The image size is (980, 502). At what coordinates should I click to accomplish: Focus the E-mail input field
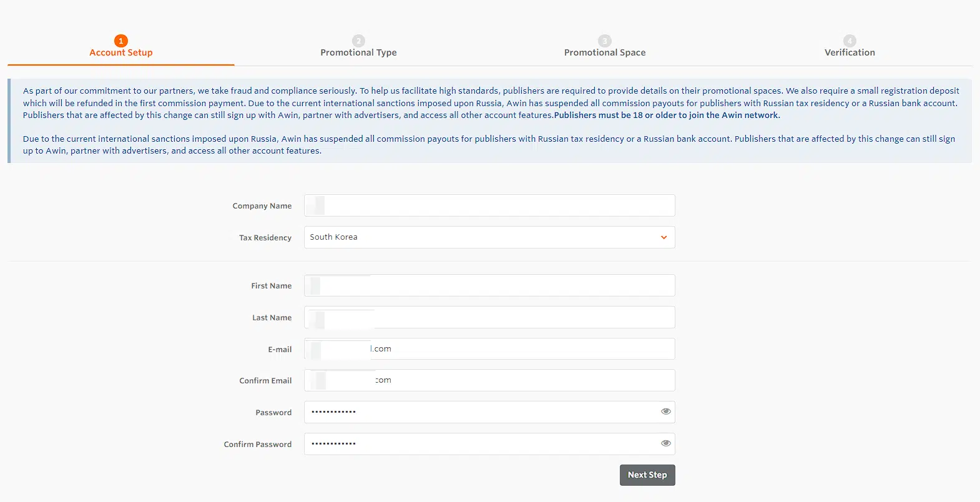[489, 349]
